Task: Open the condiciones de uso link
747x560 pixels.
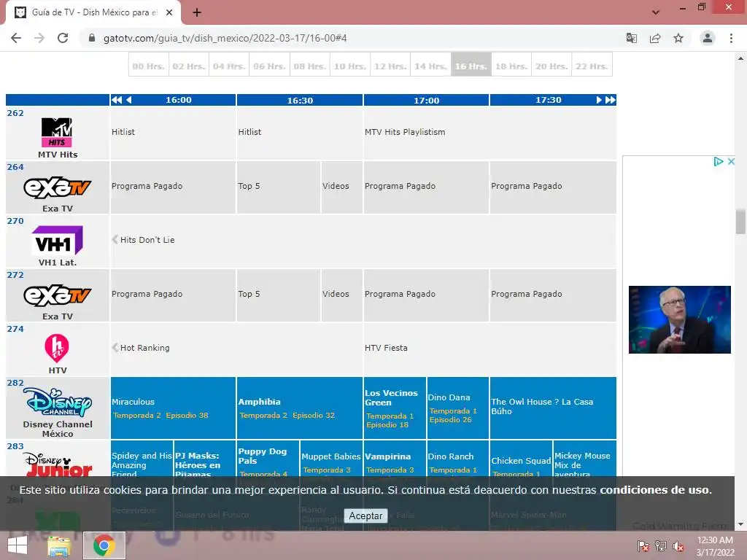Action: (x=654, y=490)
